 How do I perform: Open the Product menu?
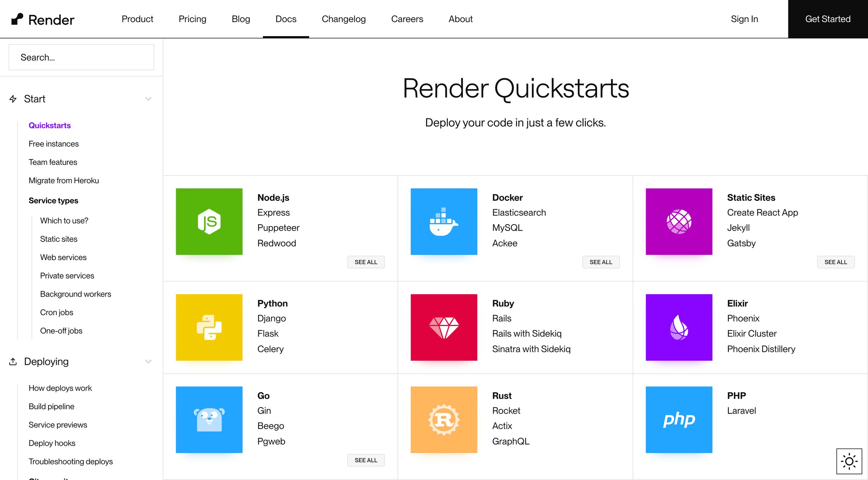click(x=137, y=19)
